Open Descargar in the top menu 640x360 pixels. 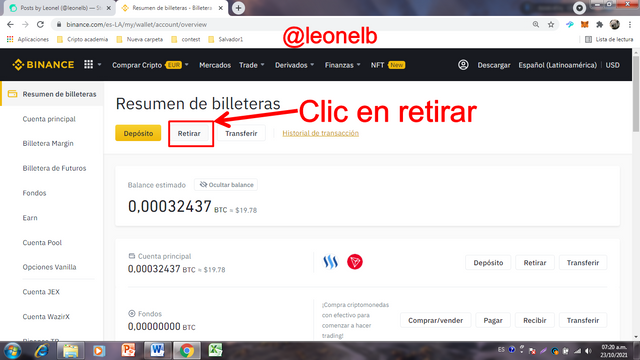(x=494, y=65)
